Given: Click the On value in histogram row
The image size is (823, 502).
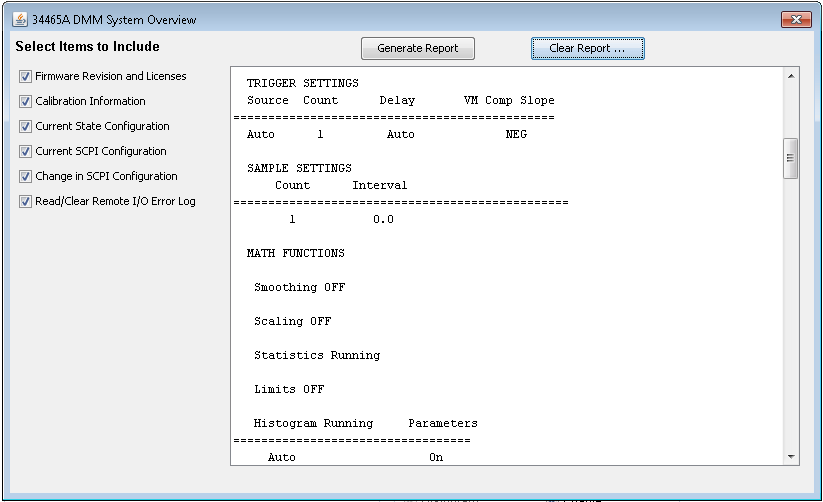Looking at the screenshot, I should 436,457.
